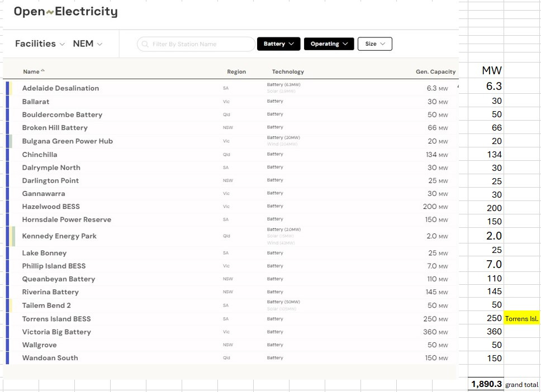Click the blue-green color bar beside Bulgana Green Power Hub
The image size is (541, 392).
(x=9, y=141)
